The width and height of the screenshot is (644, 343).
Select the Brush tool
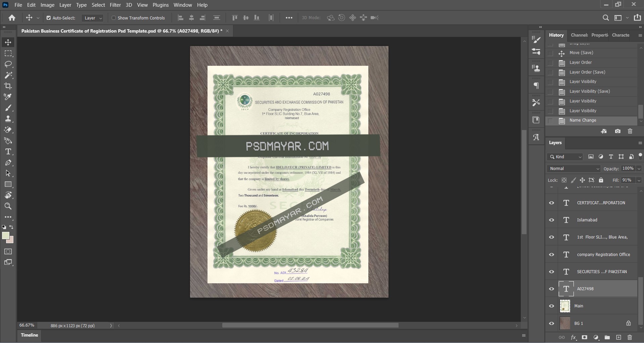point(8,108)
